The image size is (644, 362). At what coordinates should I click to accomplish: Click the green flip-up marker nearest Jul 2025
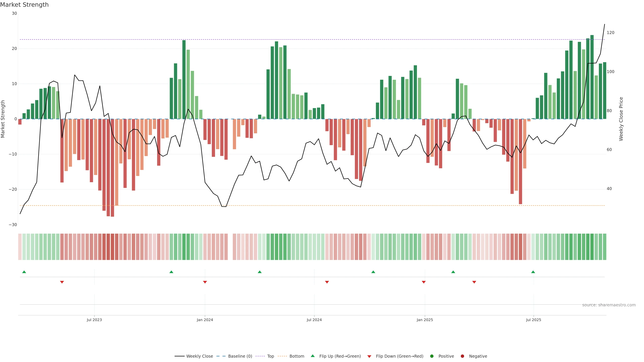(x=533, y=272)
